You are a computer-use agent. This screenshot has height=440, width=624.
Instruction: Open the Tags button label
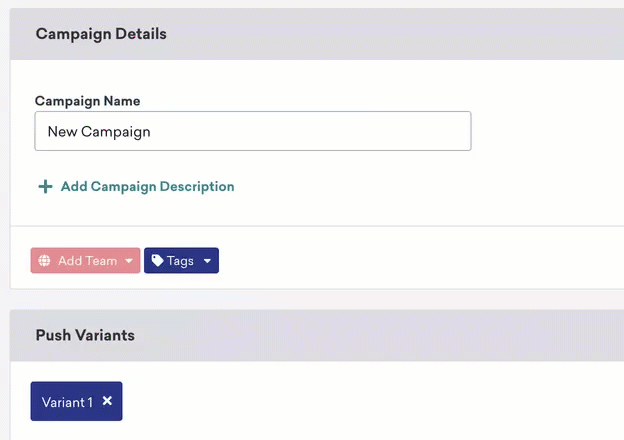tap(180, 261)
